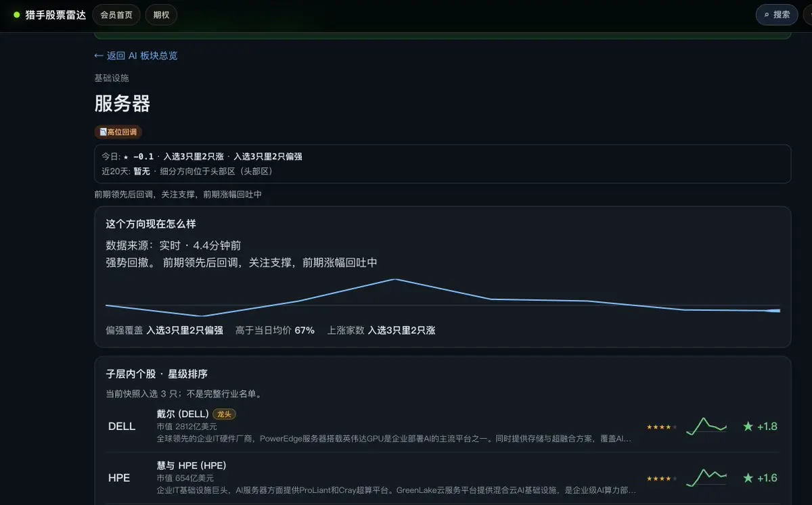Click the 这个方向现在怎么样 heading
Screen dimensions: 812x505
(151, 224)
